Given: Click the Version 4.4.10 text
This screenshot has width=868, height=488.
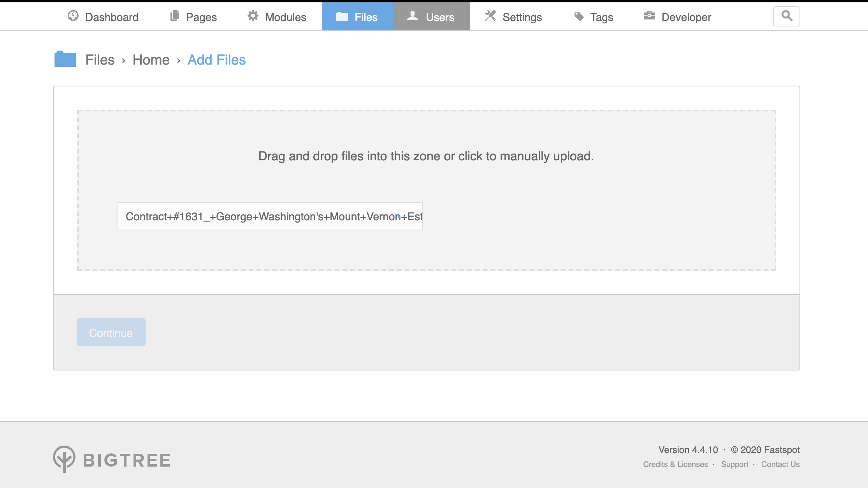Looking at the screenshot, I should tap(688, 450).
